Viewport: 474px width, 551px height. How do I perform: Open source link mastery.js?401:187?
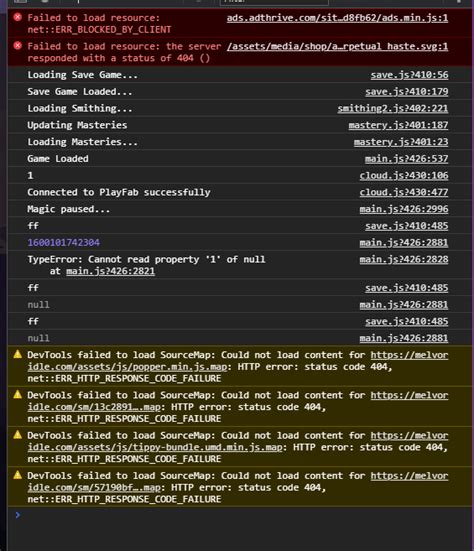[398, 125]
